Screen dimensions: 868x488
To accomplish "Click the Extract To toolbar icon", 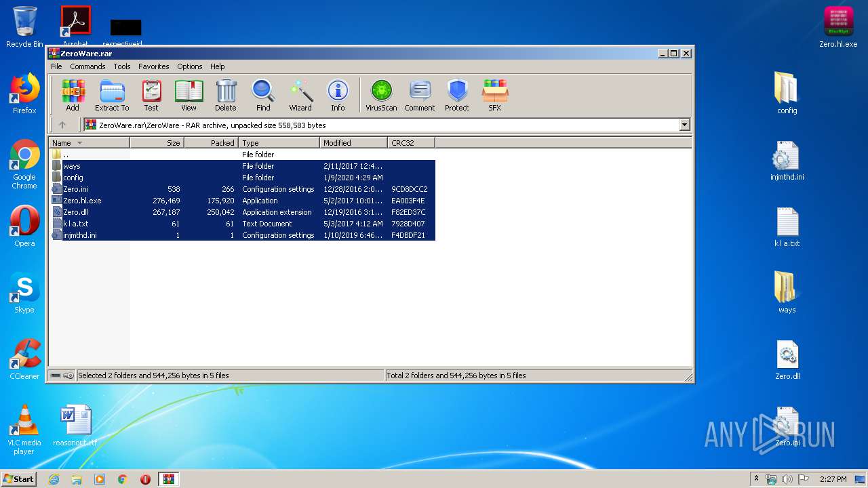I will tap(112, 95).
